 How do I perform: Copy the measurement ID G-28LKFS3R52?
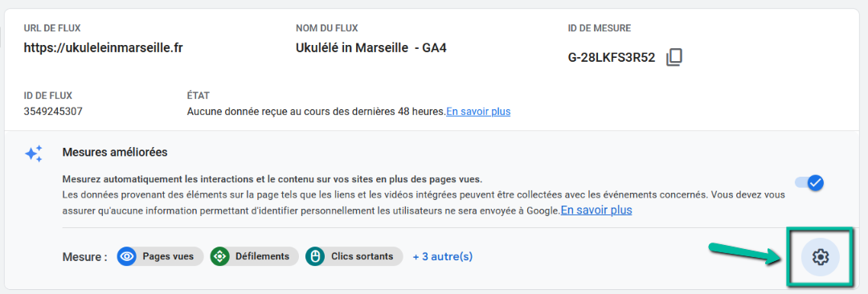tap(674, 58)
